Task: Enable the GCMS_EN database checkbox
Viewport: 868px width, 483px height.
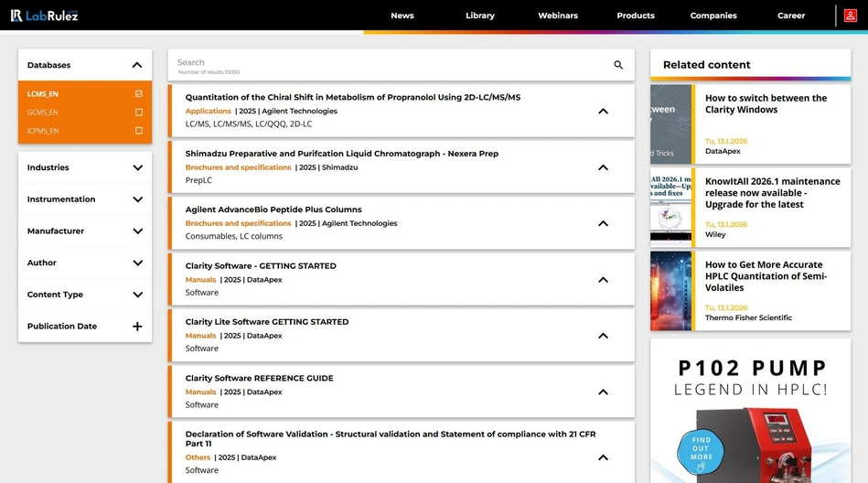Action: tap(138, 113)
